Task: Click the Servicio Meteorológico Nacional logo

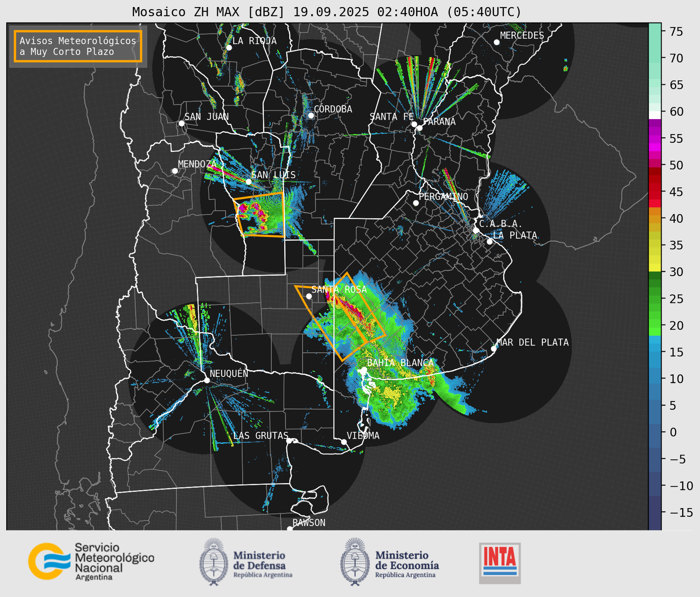Action: (x=91, y=561)
